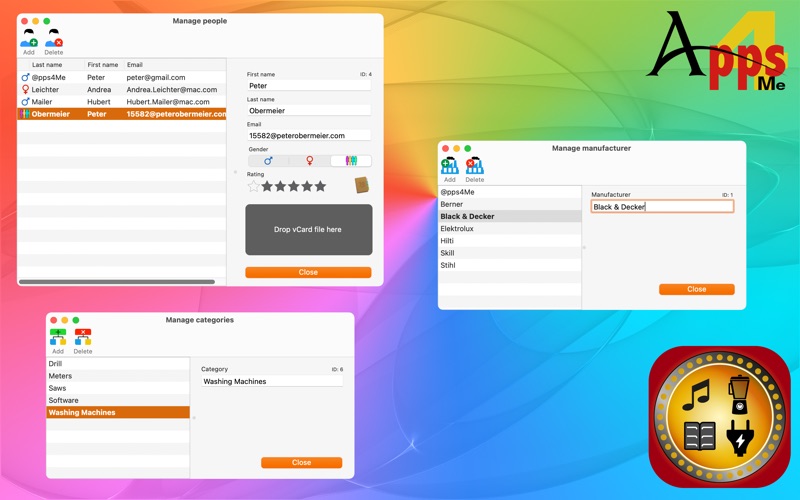800x500 pixels.
Task: Set rating to first star
Action: pyautogui.click(x=254, y=186)
